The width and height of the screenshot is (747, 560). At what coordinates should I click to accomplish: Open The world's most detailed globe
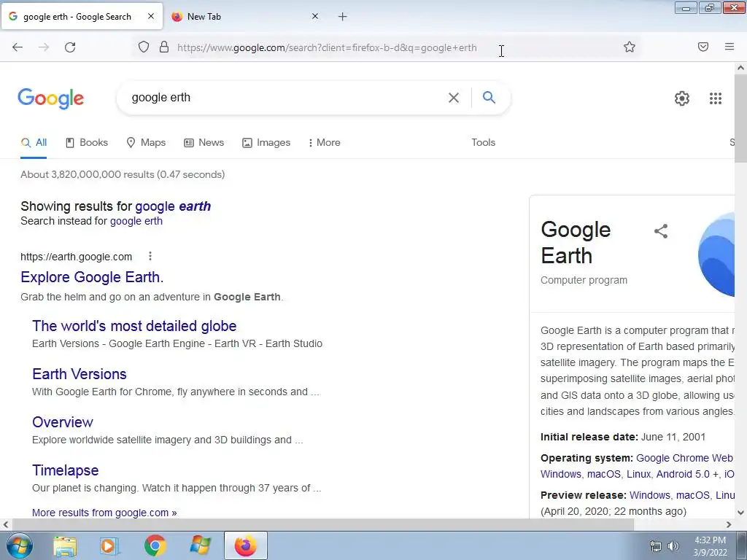[x=134, y=326]
